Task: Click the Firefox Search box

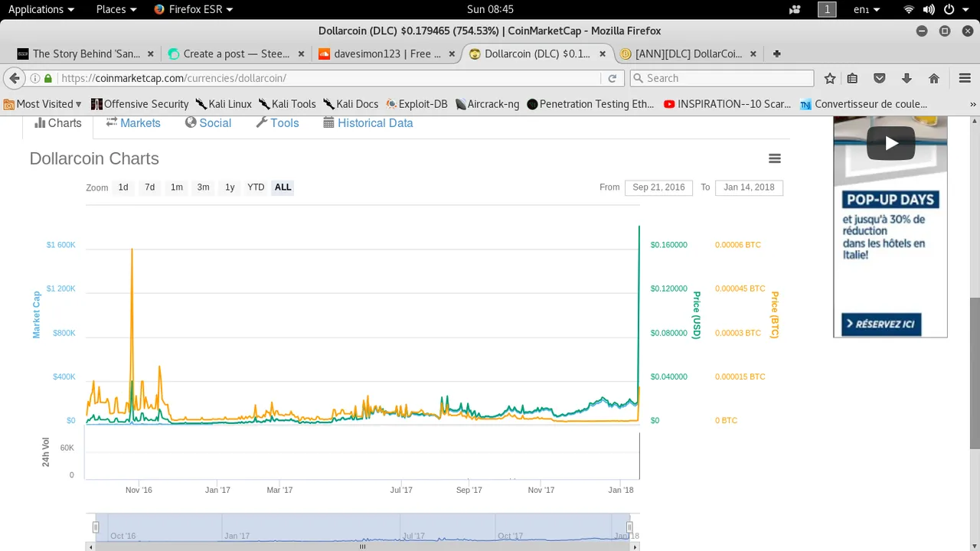Action: coord(721,78)
